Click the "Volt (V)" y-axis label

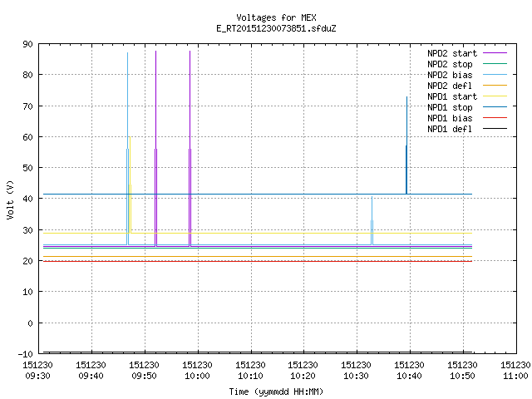coord(10,199)
